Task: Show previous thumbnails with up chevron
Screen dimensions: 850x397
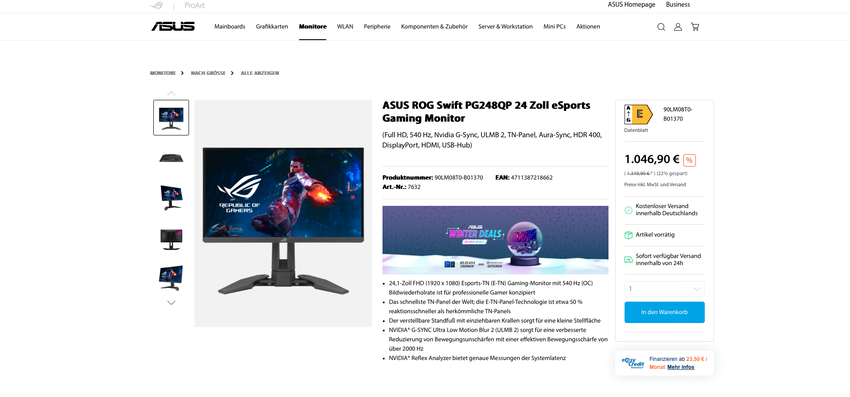Action: (171, 93)
